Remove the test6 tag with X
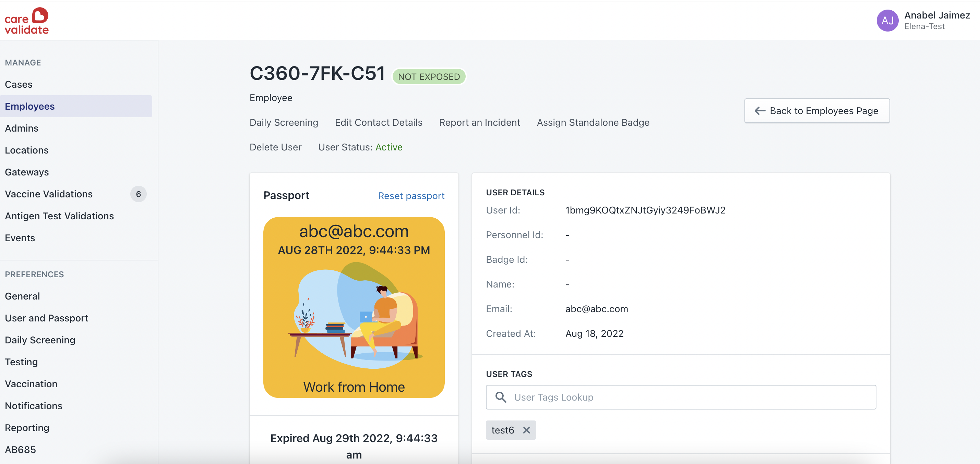Screen dimensions: 980x464 pyautogui.click(x=527, y=430)
